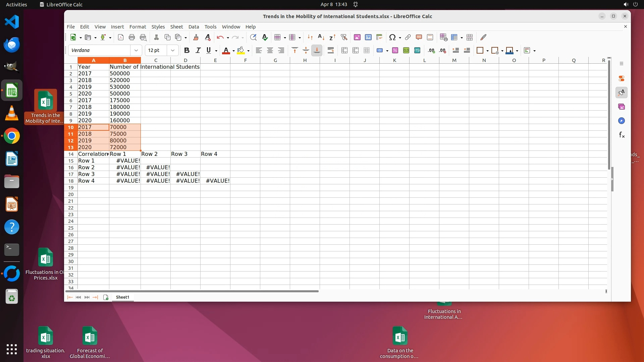
Task: Expand the Verdana font name dropdown
Action: [x=136, y=51]
